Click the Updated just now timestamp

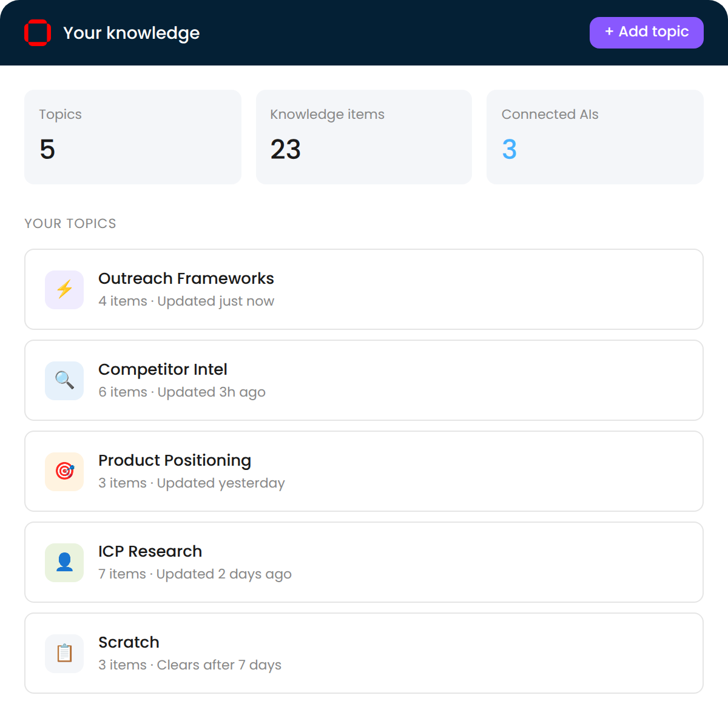click(215, 301)
